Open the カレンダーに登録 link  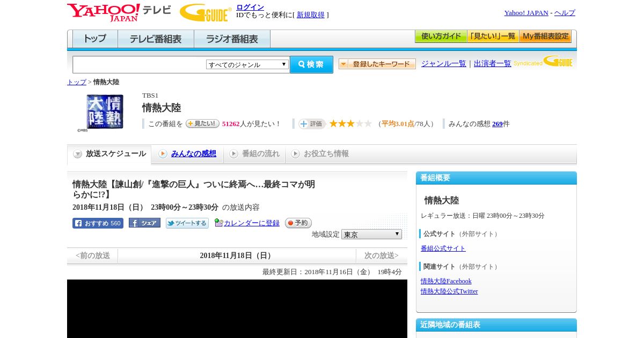click(252, 223)
